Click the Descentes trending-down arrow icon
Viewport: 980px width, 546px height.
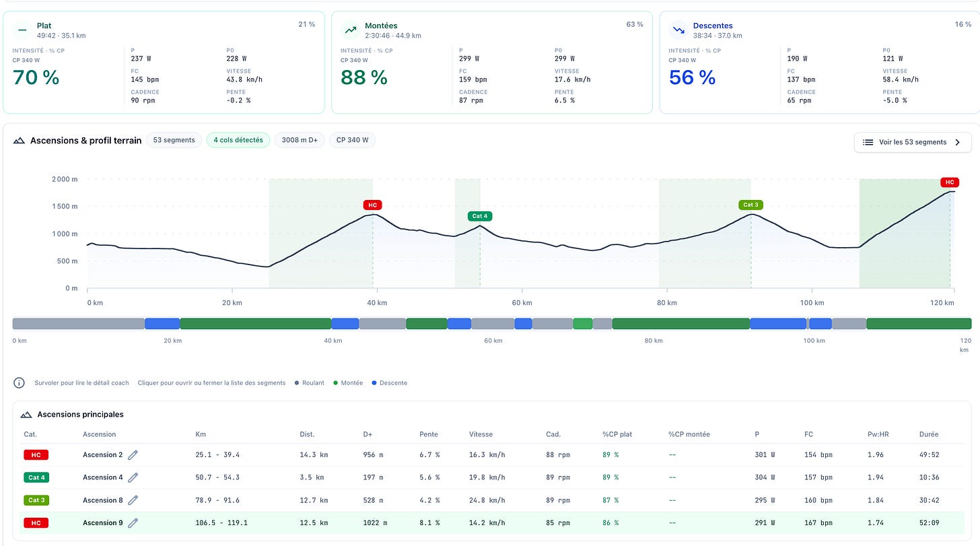click(678, 30)
